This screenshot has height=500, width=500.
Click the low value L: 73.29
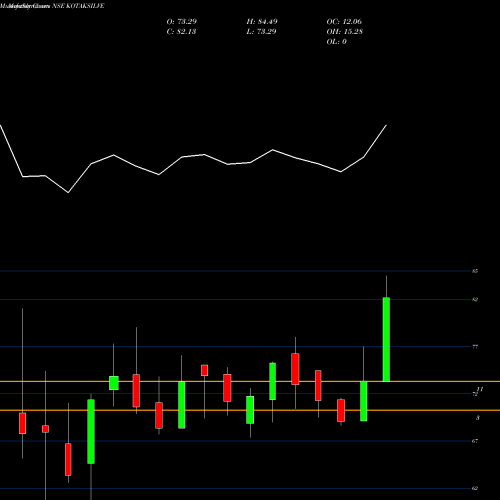(x=261, y=31)
